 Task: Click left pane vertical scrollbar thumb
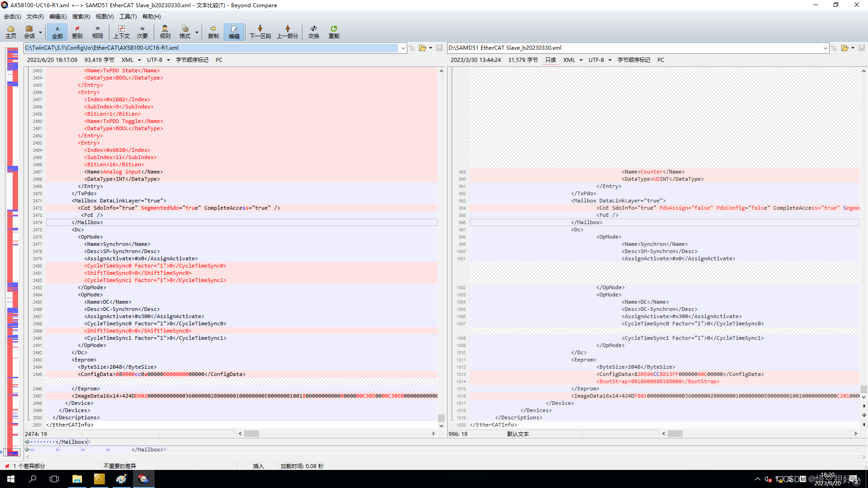tap(441, 418)
